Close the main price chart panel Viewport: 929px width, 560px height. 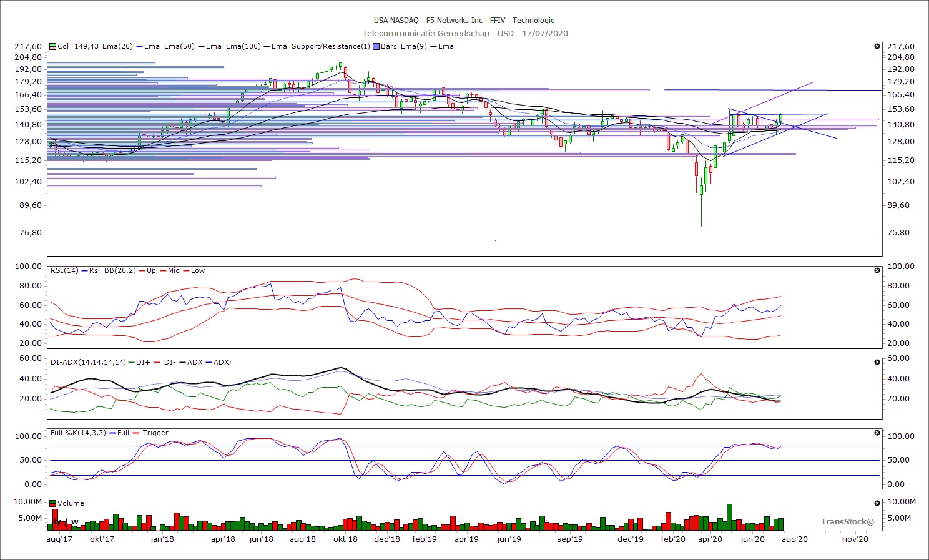877,46
